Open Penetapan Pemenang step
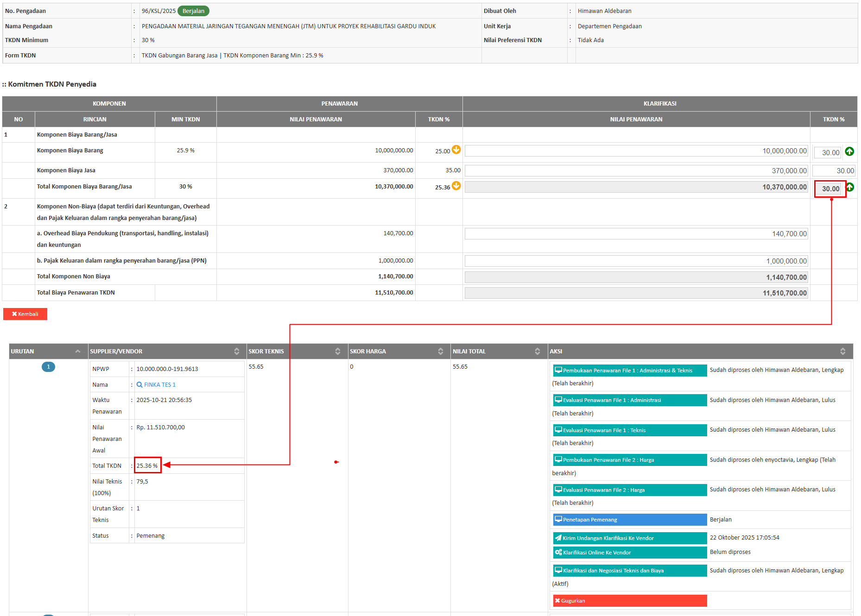Screen dimensions: 861x616 click(629, 520)
